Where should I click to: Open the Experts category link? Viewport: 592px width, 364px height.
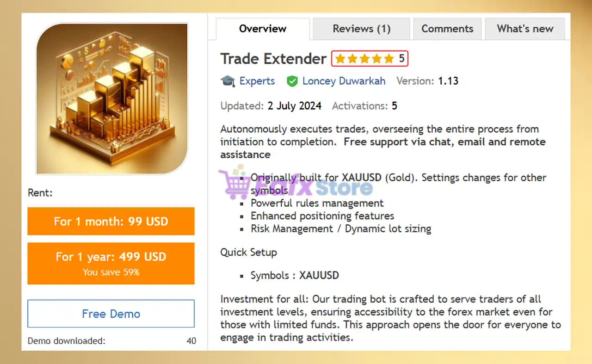[257, 81]
